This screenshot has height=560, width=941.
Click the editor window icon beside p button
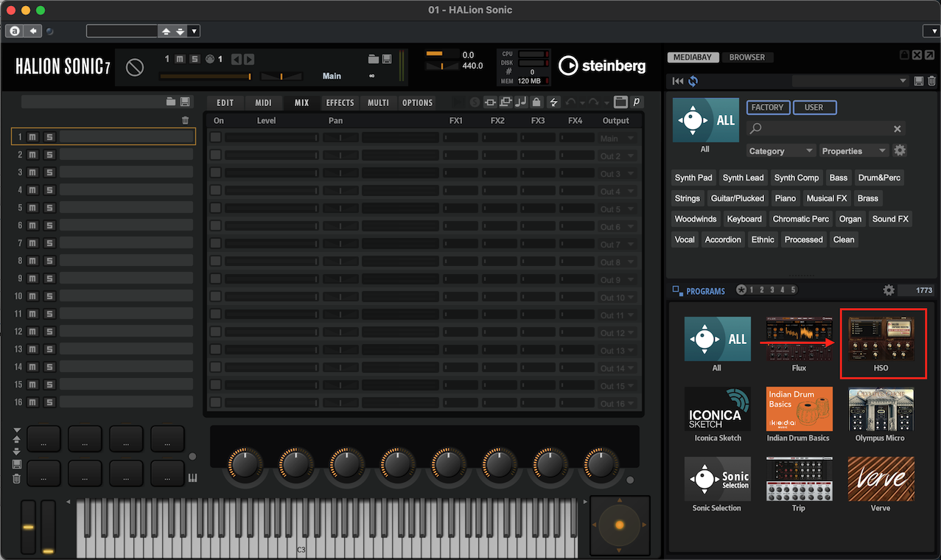[x=620, y=102]
